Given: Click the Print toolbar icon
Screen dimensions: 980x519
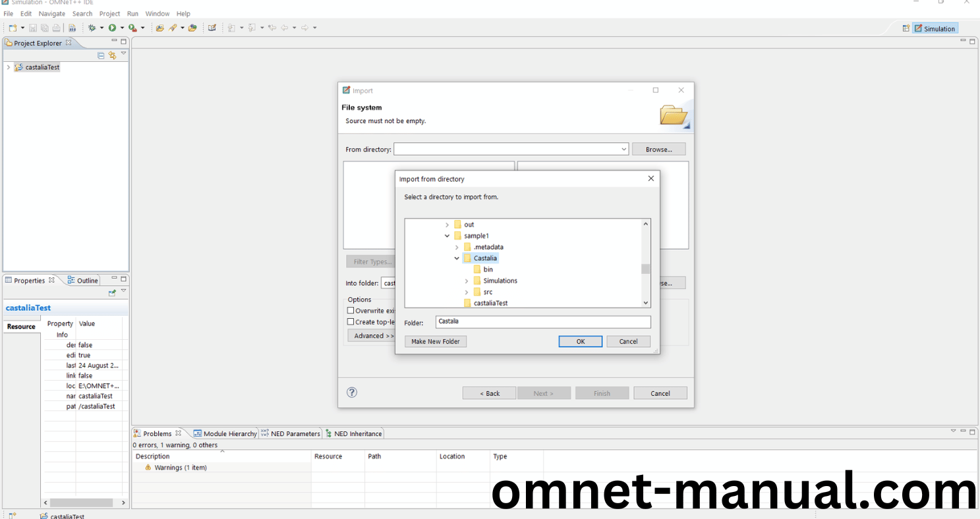Looking at the screenshot, I should click(57, 28).
